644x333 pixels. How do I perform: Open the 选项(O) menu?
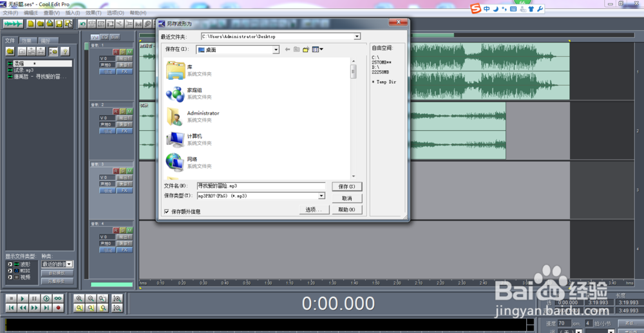[115, 13]
